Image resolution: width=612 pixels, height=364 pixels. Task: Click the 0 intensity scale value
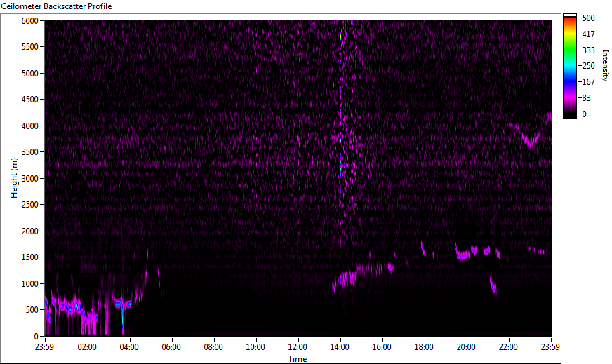click(585, 114)
